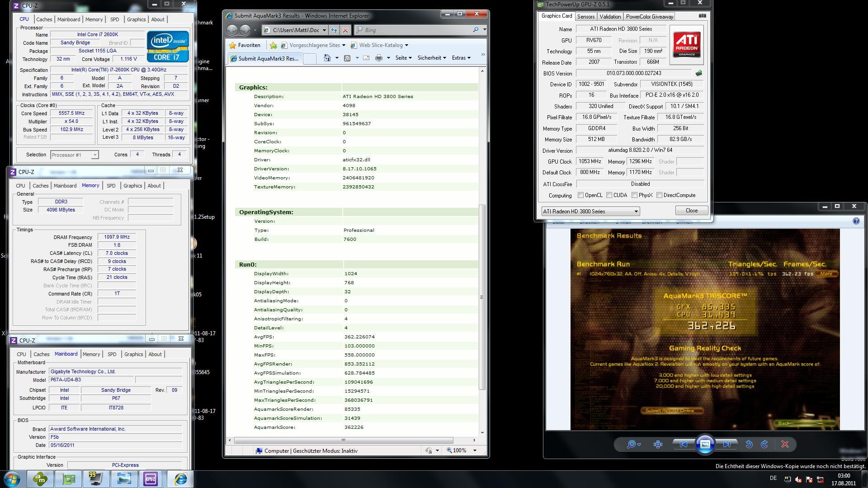Screen dimensions: 868x488
Task: Open the PowerColor Giveaway tab in GPU-Z
Action: (650, 17)
